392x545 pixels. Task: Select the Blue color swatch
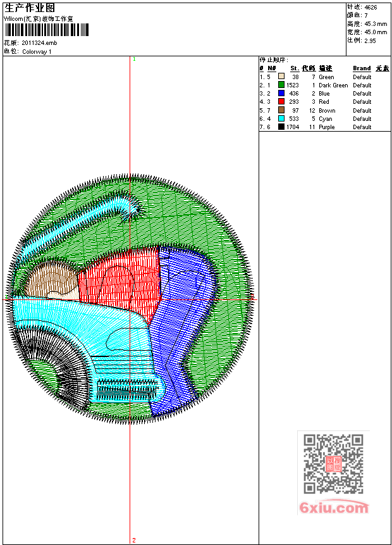[281, 93]
